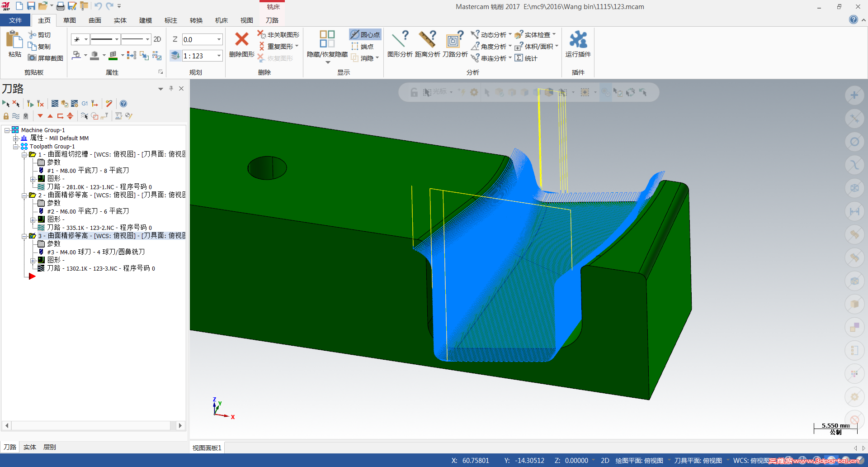Click the fit-to-screen plus icon in right toolbar
Screen dimensions: 868x467
click(x=854, y=95)
